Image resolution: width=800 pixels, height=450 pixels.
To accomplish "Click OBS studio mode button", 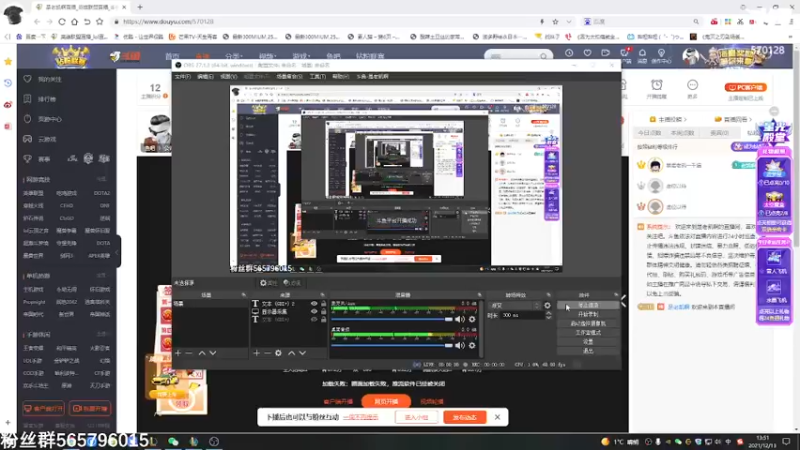I will [588, 333].
